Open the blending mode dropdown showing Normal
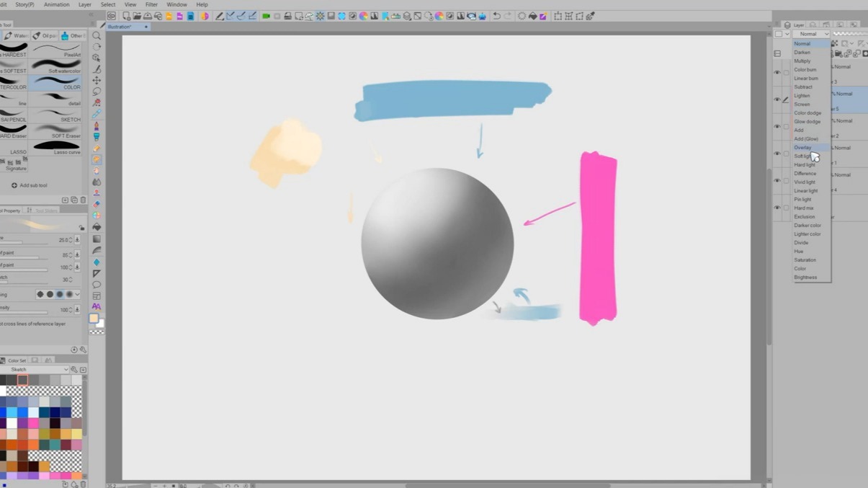This screenshot has height=488, width=868. point(811,34)
